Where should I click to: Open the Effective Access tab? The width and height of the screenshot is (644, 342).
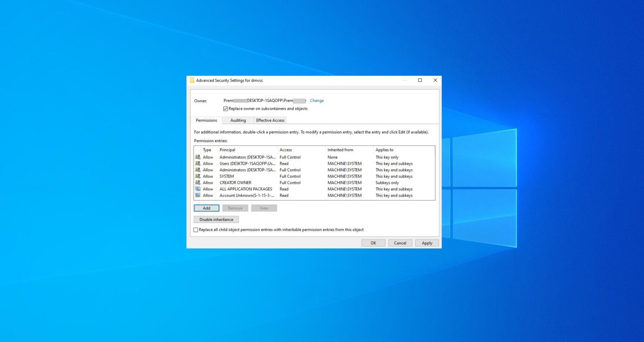coord(270,120)
